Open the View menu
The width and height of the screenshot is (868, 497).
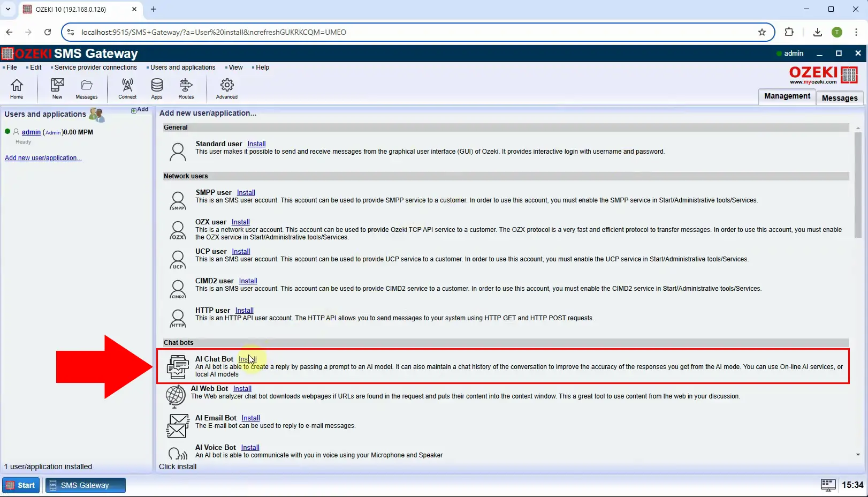(x=235, y=67)
